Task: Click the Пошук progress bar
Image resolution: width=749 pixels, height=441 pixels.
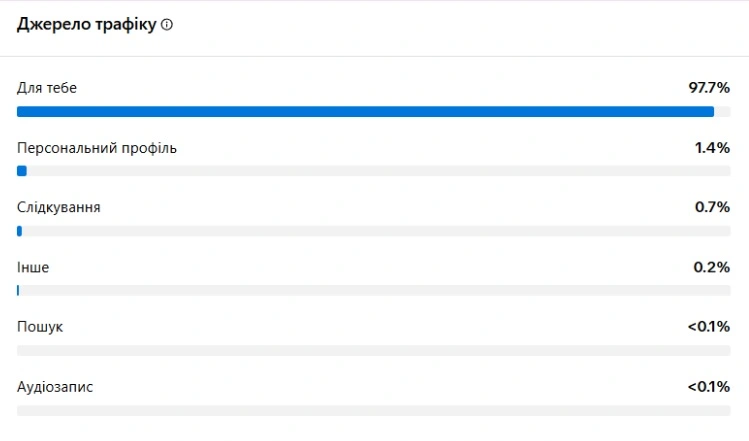Action: (374, 350)
